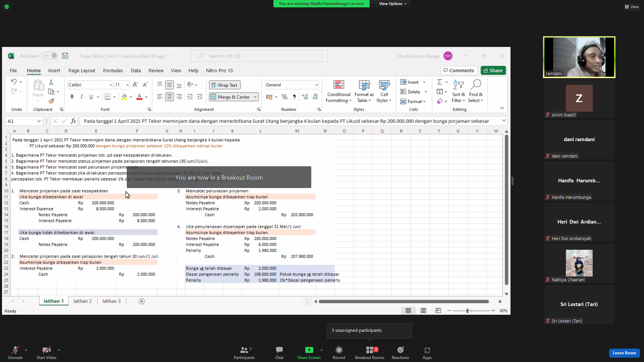Open the Zoom Participants panel
The height and width of the screenshot is (362, 644).
click(x=244, y=353)
